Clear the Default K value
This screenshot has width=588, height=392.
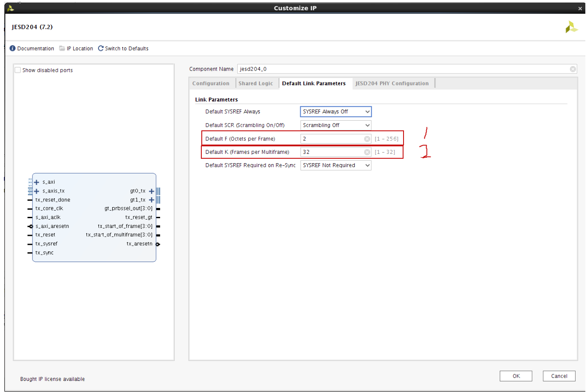[x=367, y=152]
